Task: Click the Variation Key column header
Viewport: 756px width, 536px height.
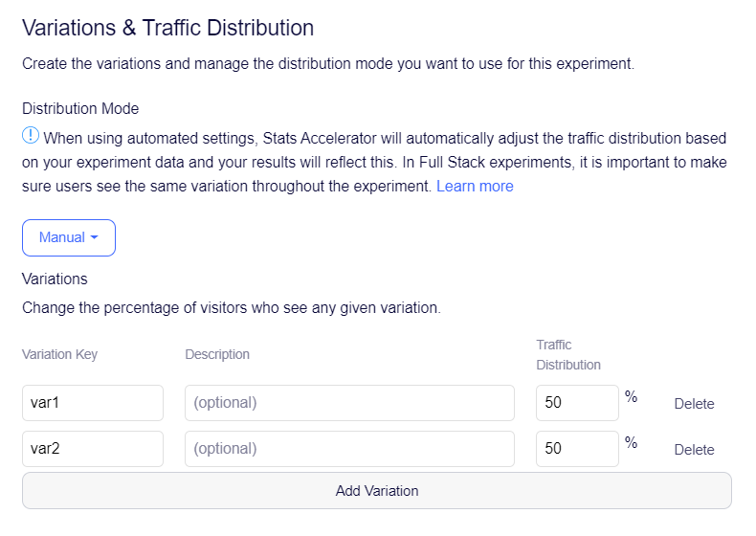Action: [59, 354]
